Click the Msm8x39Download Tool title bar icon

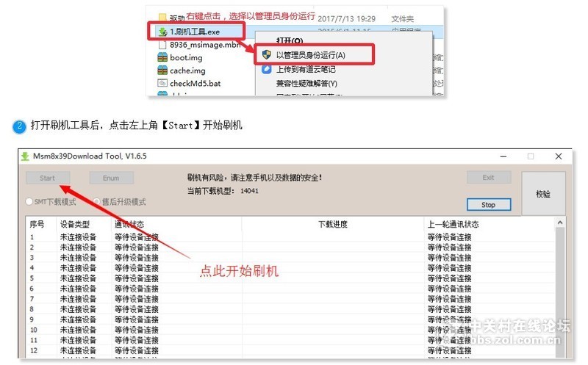point(25,156)
